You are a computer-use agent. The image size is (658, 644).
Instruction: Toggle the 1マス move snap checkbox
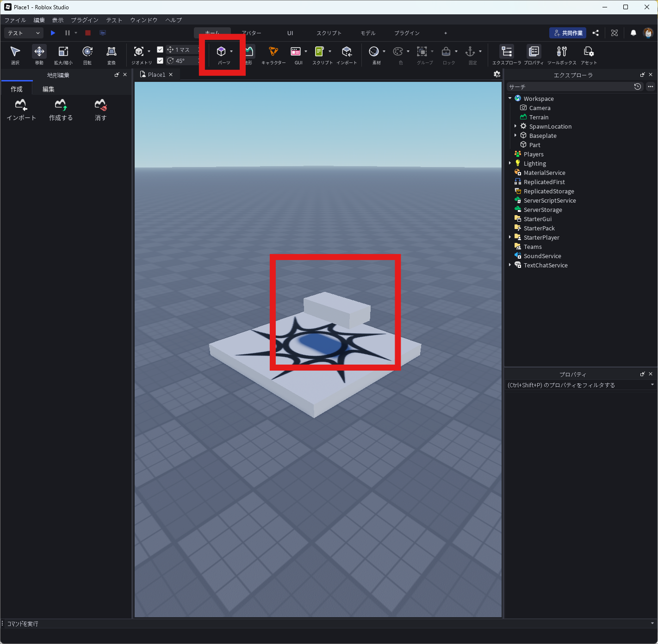coord(160,50)
